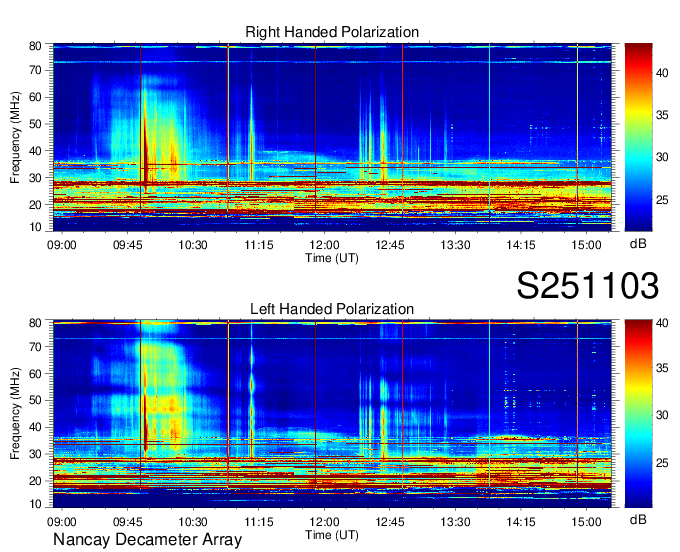
Task: Click the 09:00 tick on the top time axis
Action: point(62,245)
